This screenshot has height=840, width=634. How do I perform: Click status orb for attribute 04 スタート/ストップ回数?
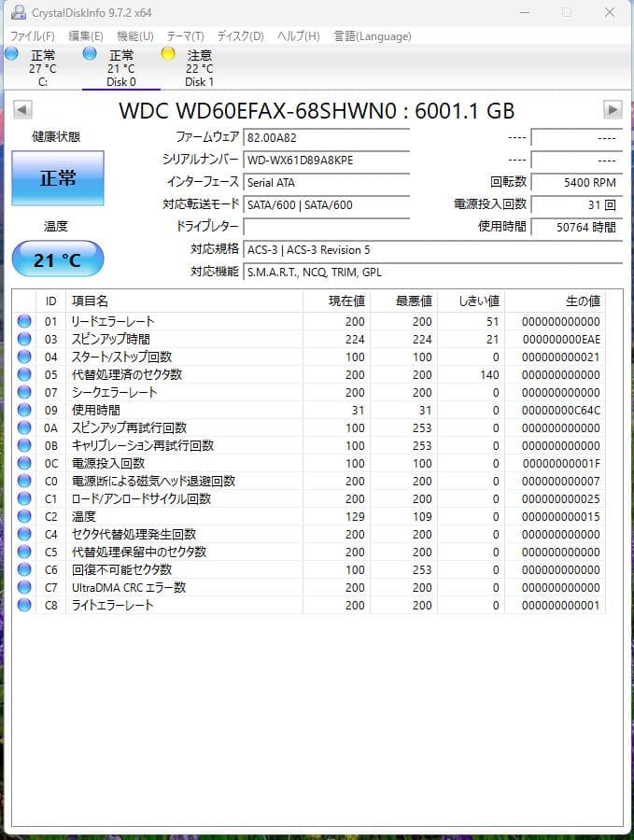(x=24, y=357)
